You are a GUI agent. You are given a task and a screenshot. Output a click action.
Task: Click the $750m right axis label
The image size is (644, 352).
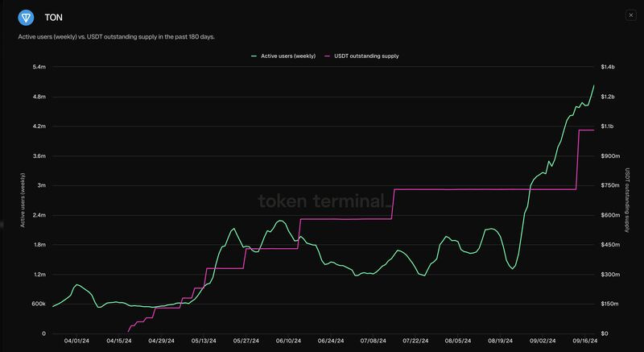[x=610, y=185]
